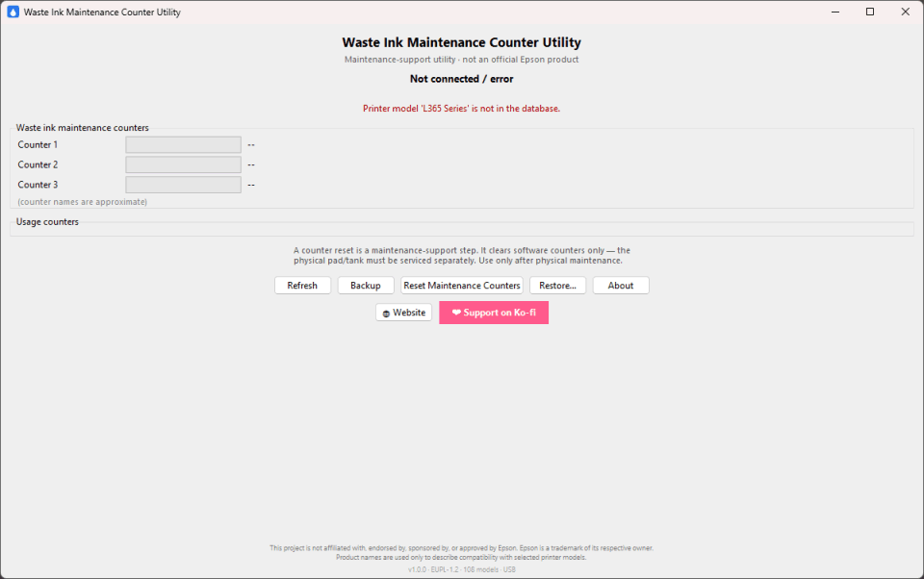
Task: Click the 'Counter 3' label
Action: (x=38, y=185)
